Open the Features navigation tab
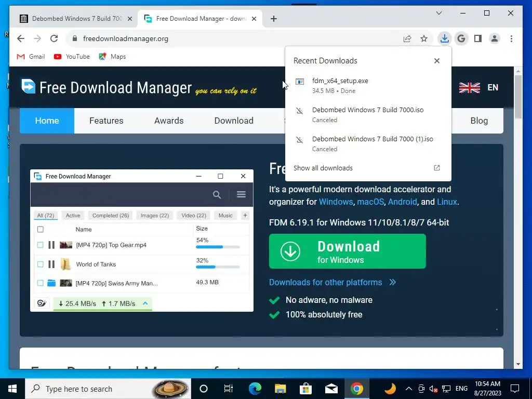The height and width of the screenshot is (399, 532). 106,121
